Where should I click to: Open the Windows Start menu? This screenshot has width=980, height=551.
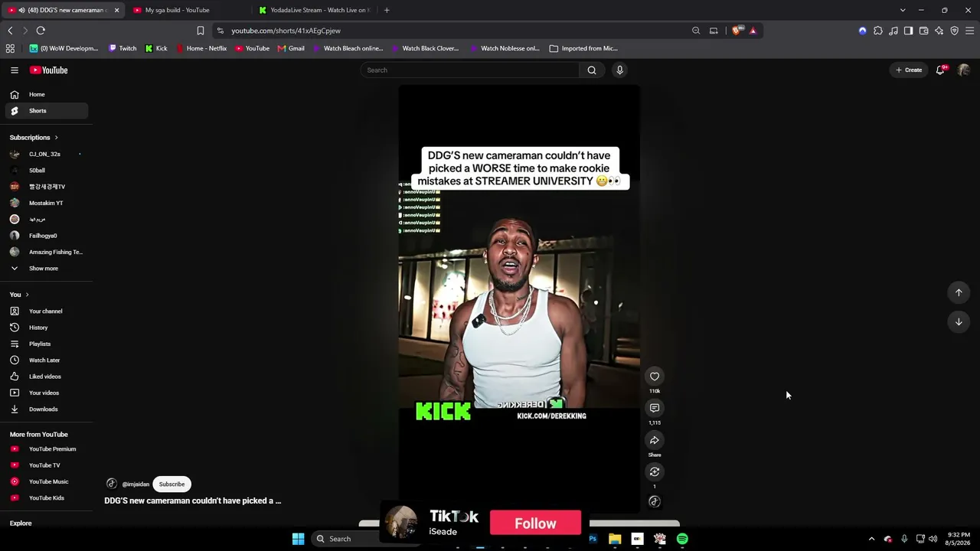[x=299, y=539]
